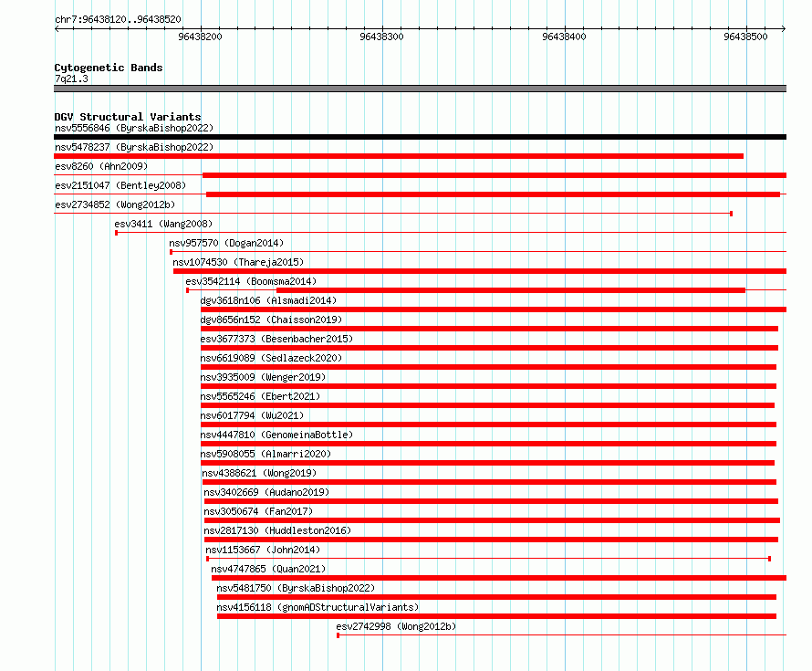The height and width of the screenshot is (671, 812).
Task: Click the nsv4747865 Quan2021 red bar
Action: 499,578
